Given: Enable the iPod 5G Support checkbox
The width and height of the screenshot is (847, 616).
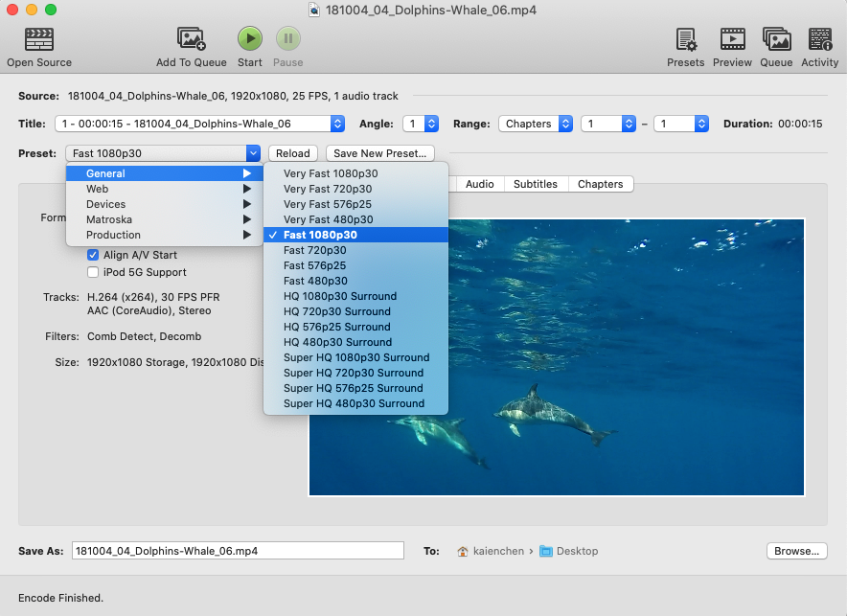Looking at the screenshot, I should click(93, 272).
